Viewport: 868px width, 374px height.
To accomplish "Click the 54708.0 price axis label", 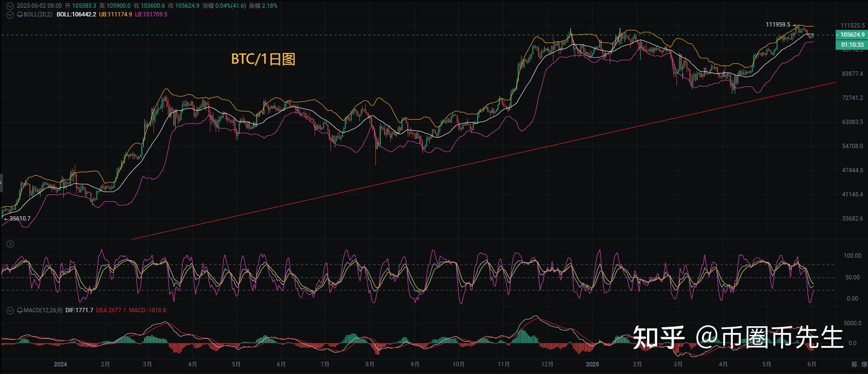I will coord(852,146).
